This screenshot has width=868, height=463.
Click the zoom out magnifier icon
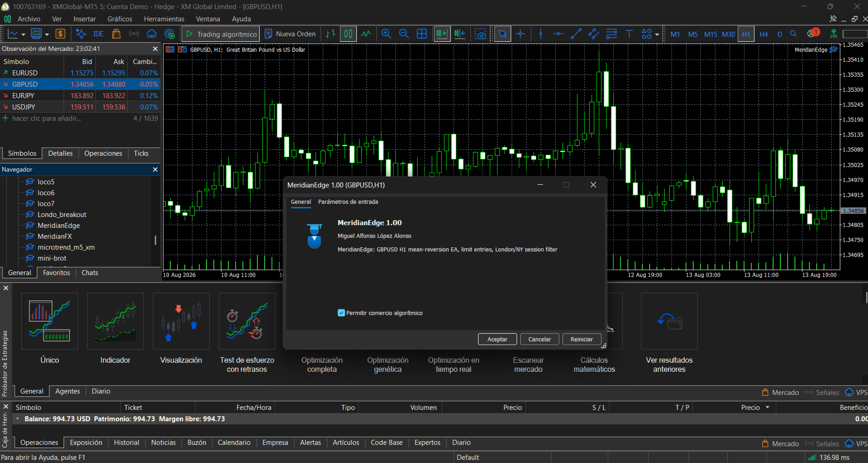click(x=404, y=34)
